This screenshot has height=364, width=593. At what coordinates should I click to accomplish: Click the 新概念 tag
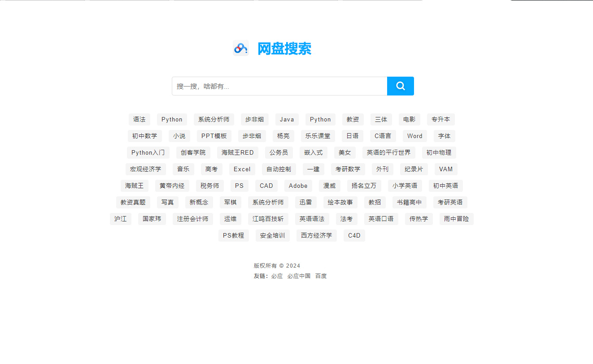click(199, 202)
